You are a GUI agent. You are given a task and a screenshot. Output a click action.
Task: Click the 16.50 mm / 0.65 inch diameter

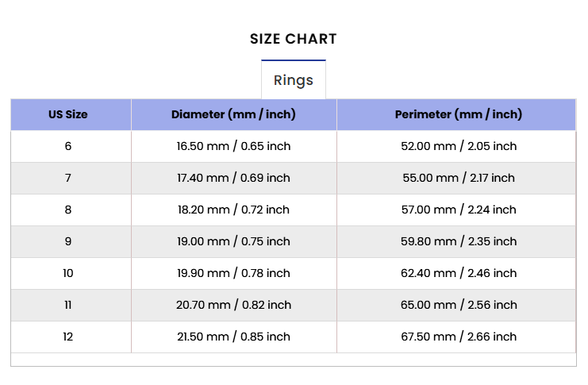pos(233,146)
